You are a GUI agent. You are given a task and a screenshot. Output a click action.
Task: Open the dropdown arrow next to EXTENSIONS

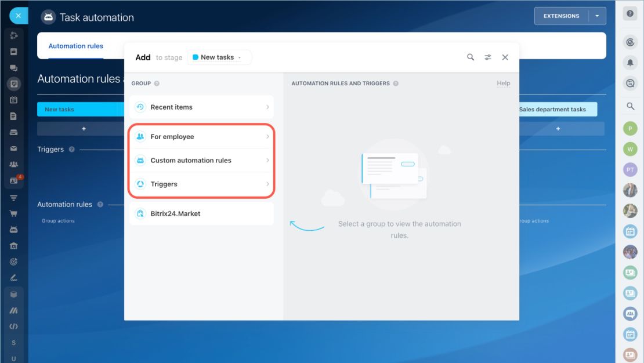pos(597,16)
